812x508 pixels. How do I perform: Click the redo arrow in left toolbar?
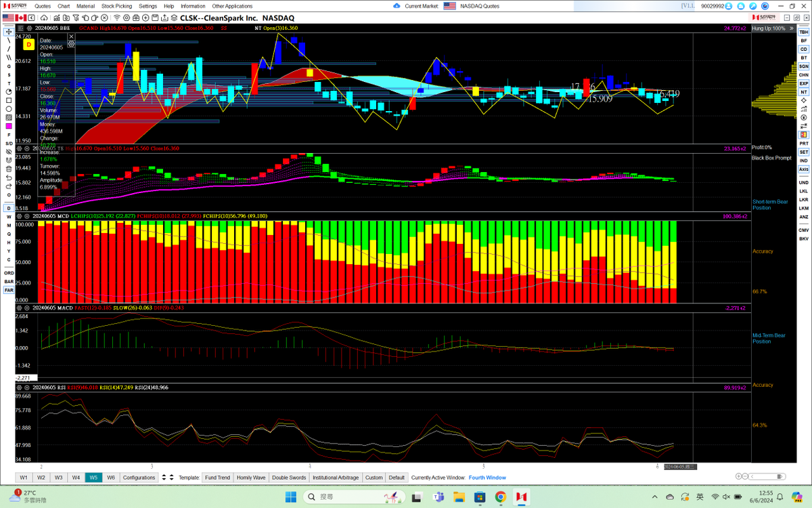click(9, 186)
